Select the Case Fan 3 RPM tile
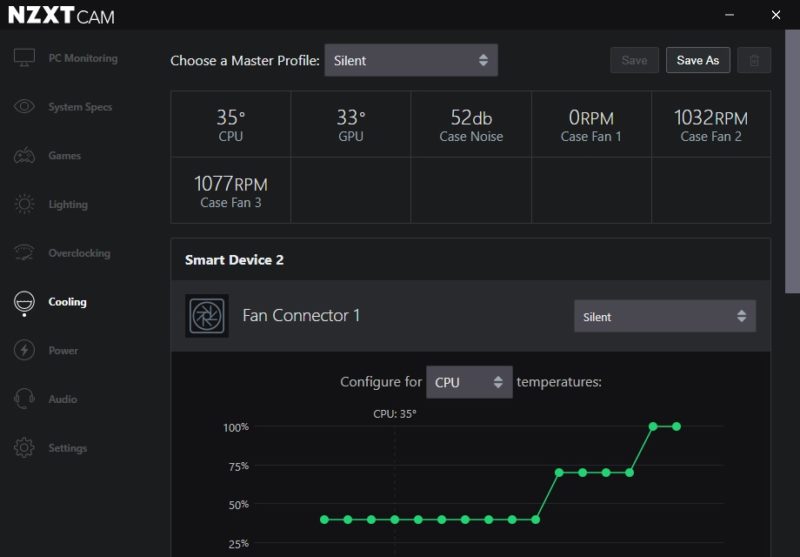The image size is (800, 557). coord(231,190)
